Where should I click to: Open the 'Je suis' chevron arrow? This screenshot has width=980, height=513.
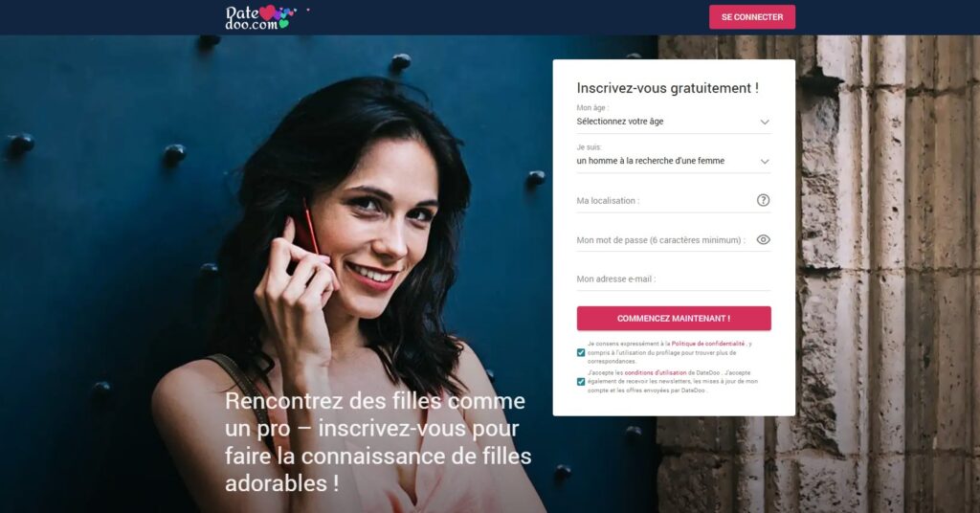pos(765,161)
